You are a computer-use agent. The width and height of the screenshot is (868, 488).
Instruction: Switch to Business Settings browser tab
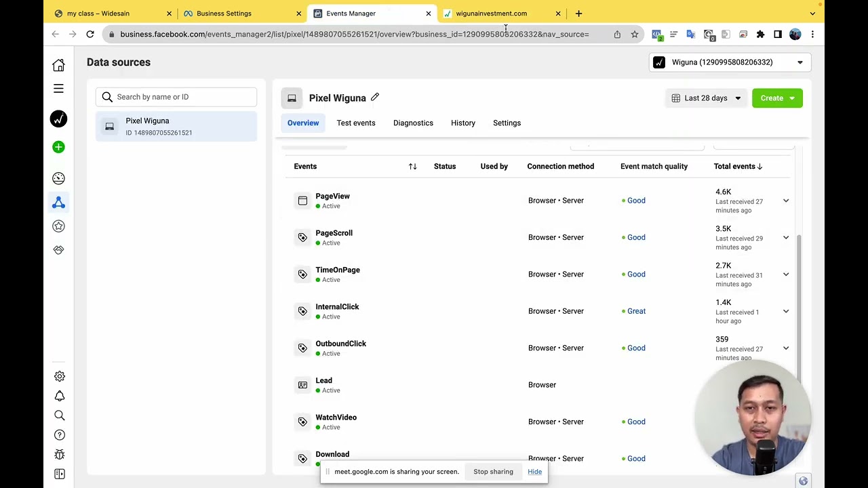pyautogui.click(x=243, y=14)
